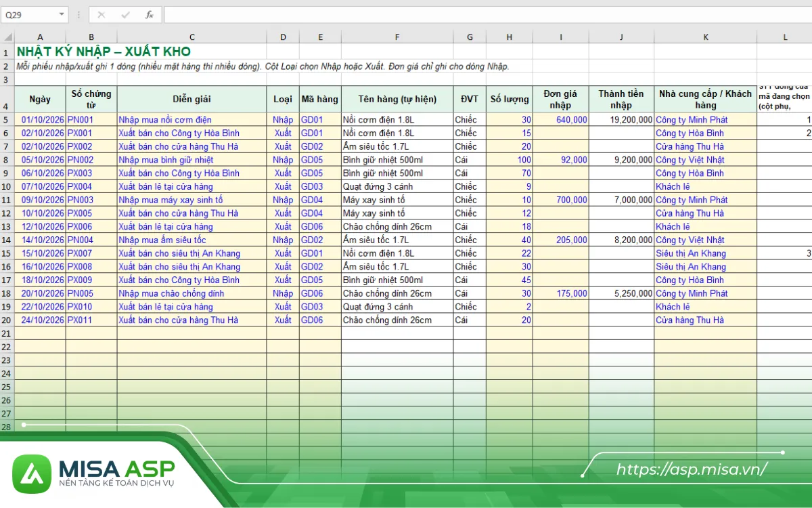
Task: Select date cell 09/10/2026
Action: tap(40, 200)
